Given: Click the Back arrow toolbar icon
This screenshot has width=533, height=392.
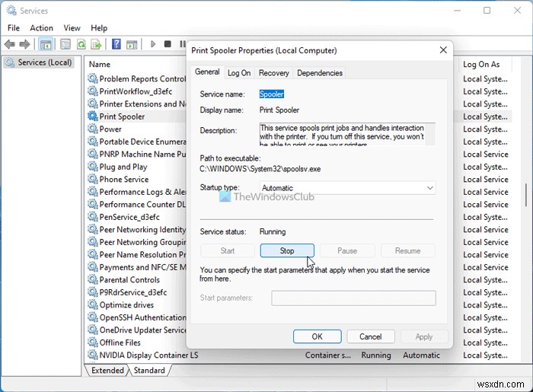Looking at the screenshot, I should pos(10,44).
